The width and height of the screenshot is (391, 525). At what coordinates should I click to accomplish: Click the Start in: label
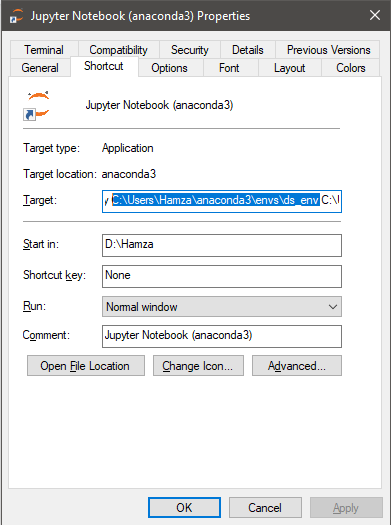[41, 244]
